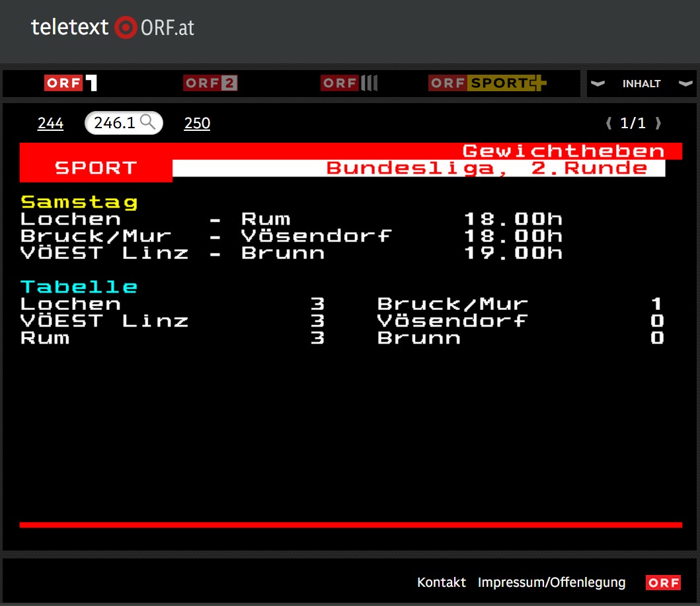This screenshot has height=606, width=700.
Task: Click the 'Bundesliga, 2.Runde' subtitle
Action: (487, 169)
